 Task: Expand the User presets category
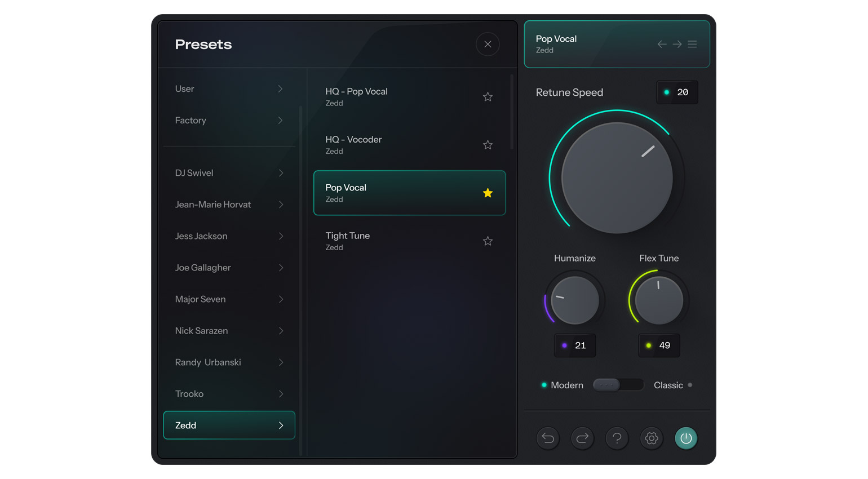tap(229, 89)
